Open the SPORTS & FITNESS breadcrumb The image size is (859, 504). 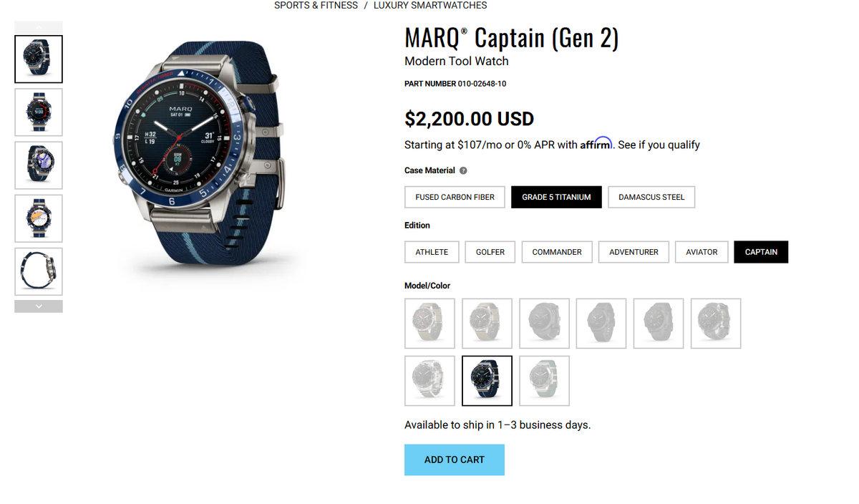tap(316, 5)
